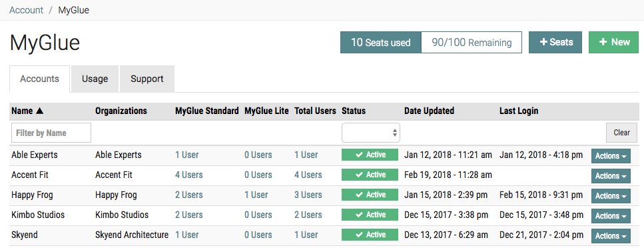Viewport: 644px width, 248px height.
Task: Open Accent Fit MyGlue Standard 4 Users link
Action: (189, 175)
